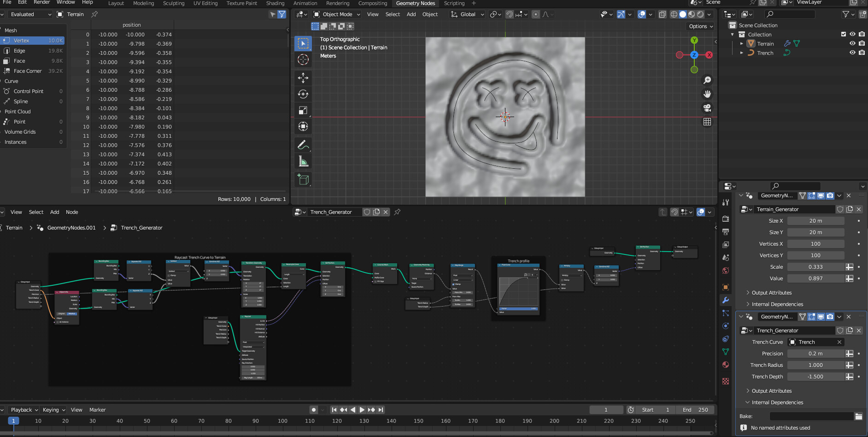Play animation forward in timeline
Image resolution: width=868 pixels, height=437 pixels.
362,410
